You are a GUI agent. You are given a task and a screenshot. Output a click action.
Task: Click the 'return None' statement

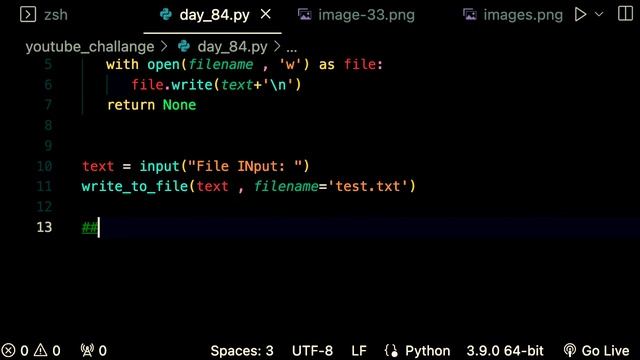click(x=151, y=105)
